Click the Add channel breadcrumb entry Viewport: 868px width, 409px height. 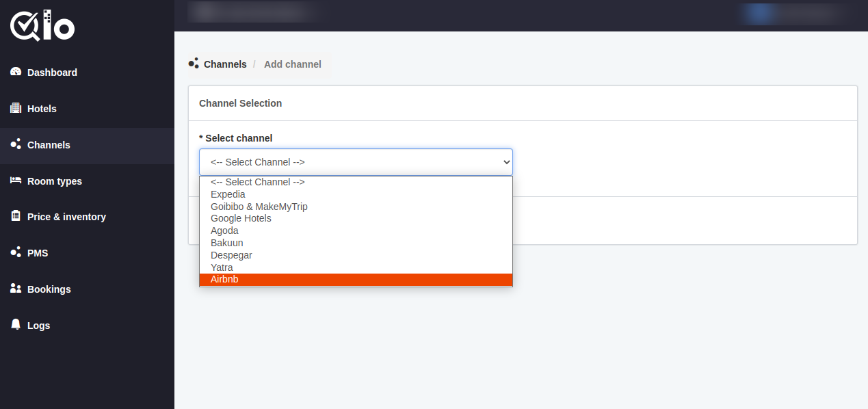293,64
